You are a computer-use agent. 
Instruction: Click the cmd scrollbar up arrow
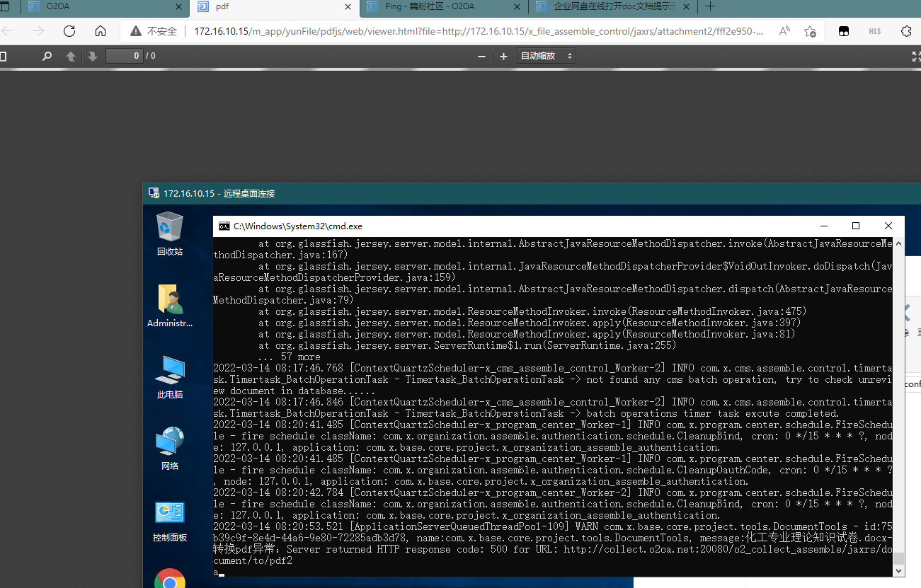pos(898,243)
